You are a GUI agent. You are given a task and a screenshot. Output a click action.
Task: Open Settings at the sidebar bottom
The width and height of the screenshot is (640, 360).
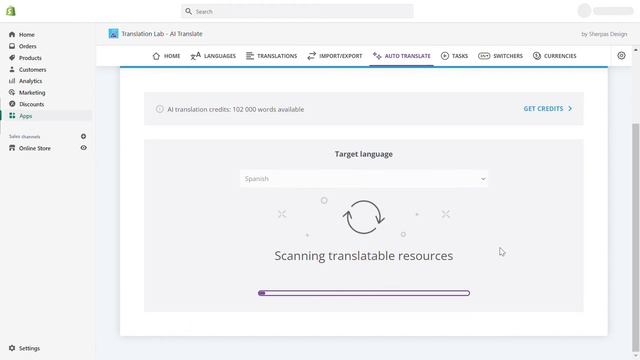(29, 348)
